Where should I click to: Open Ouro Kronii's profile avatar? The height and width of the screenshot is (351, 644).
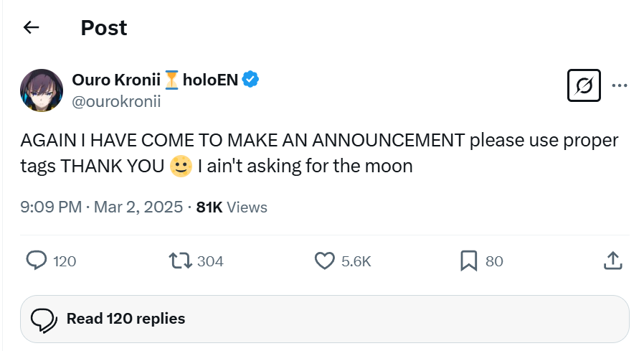click(x=42, y=90)
